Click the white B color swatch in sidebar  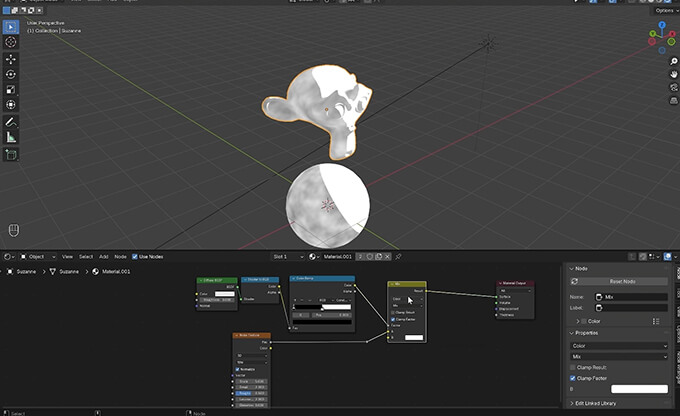click(x=639, y=389)
